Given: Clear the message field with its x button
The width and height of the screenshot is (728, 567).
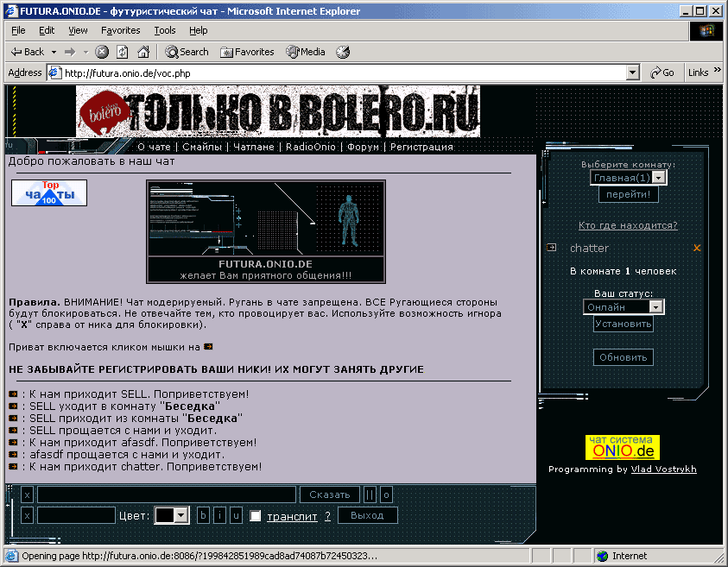Looking at the screenshot, I should 27,495.
